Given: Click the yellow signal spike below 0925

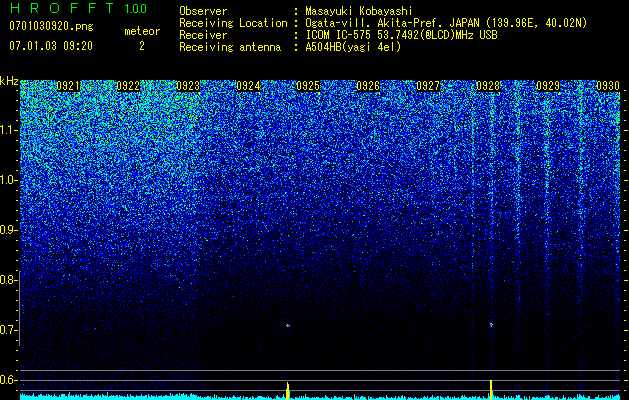Looking at the screenshot, I should coord(288,391).
